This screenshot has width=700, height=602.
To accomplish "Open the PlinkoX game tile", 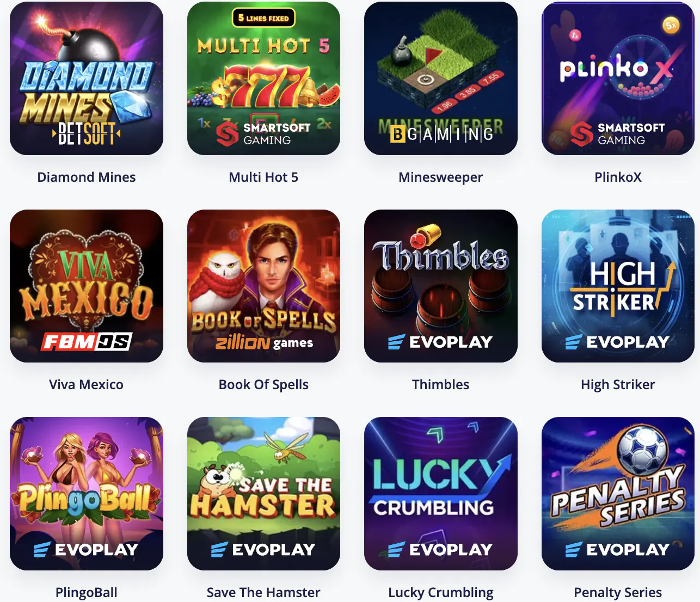I will pyautogui.click(x=618, y=78).
